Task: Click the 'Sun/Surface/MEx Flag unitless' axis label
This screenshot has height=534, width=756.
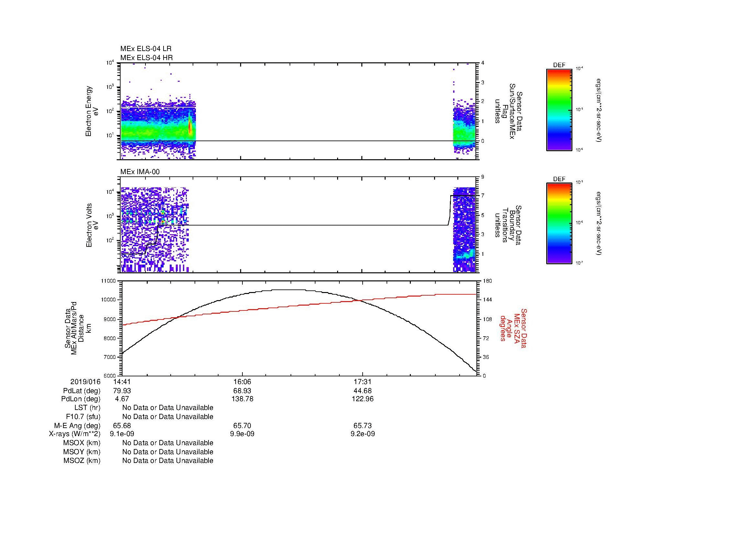Action: click(x=509, y=111)
